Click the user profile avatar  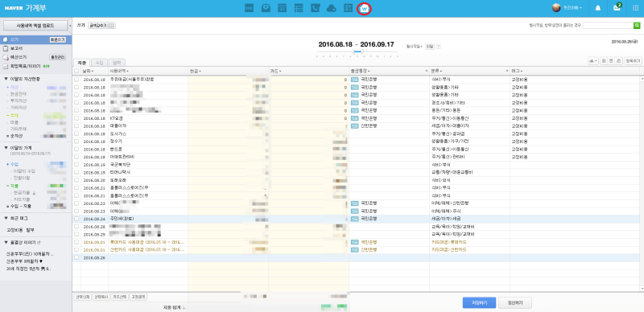pyautogui.click(x=555, y=8)
